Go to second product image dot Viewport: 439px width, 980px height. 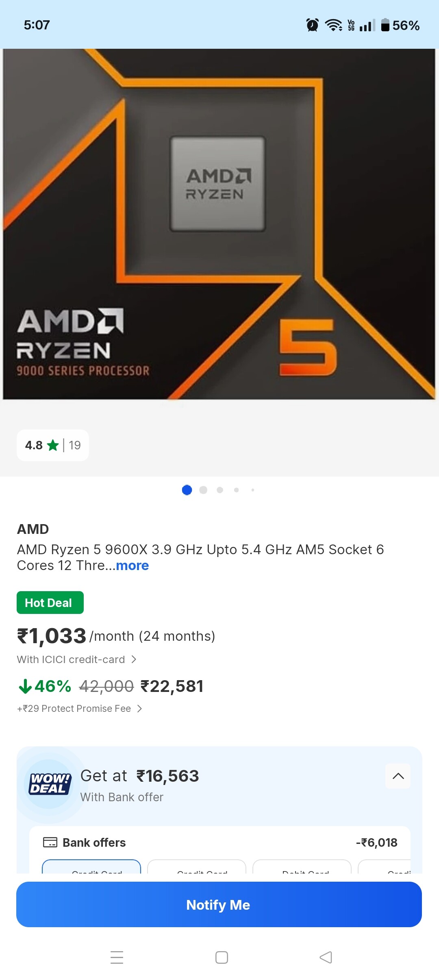[203, 490]
